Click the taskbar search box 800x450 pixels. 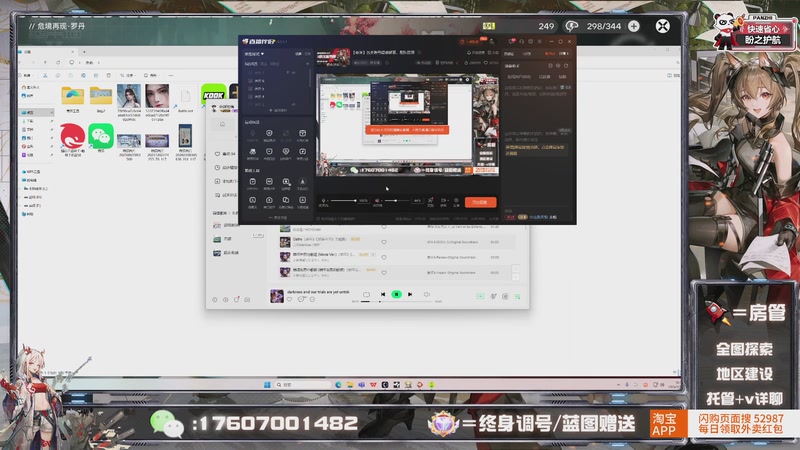point(303,385)
